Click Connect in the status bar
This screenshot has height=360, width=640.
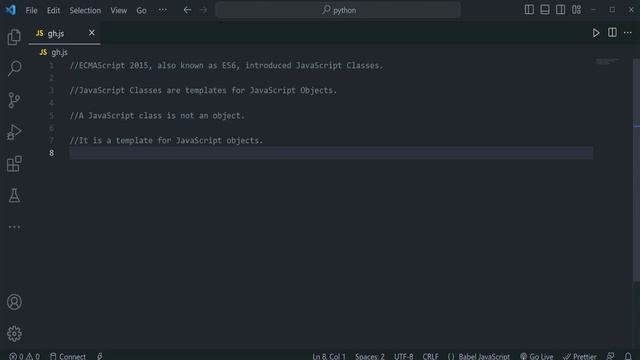pyautogui.click(x=68, y=356)
